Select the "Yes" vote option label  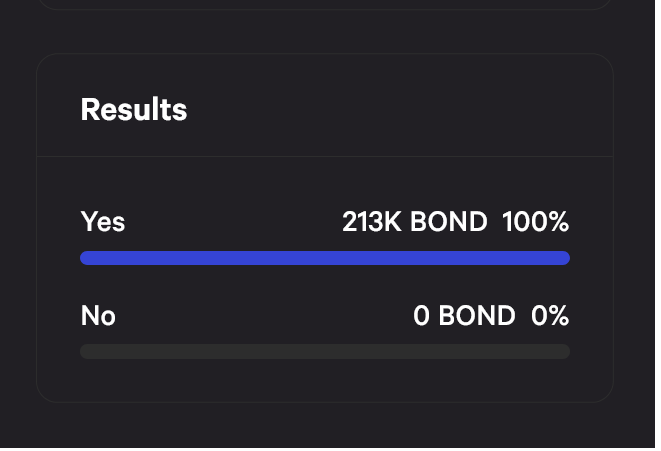click(102, 221)
